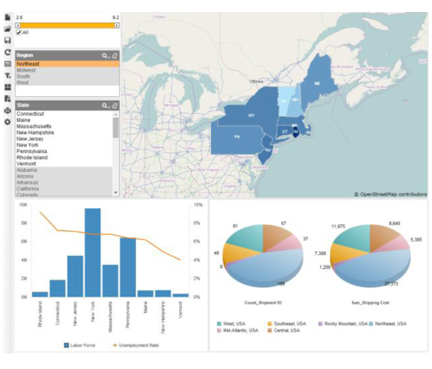Open Settings via the gear icon
This screenshot has width=432, height=369.
click(x=7, y=122)
